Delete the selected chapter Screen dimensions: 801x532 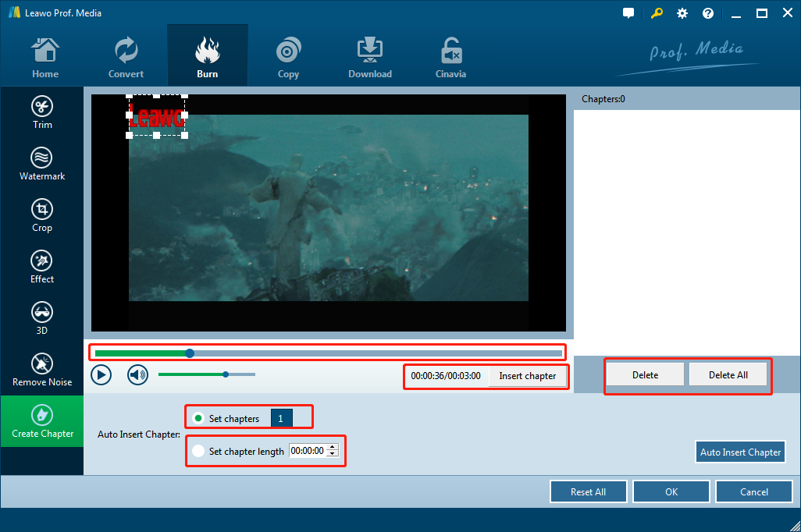645,374
